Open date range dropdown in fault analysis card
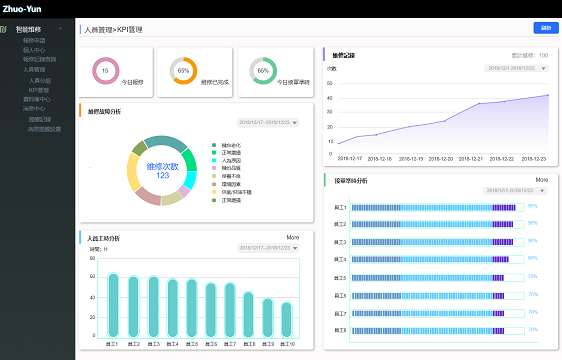The height and width of the screenshot is (360, 562). [268, 123]
